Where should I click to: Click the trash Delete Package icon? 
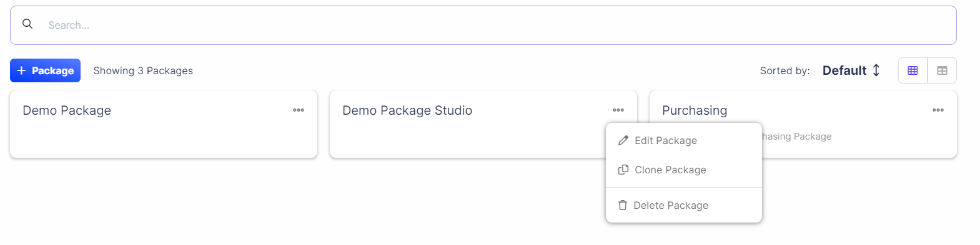point(622,205)
